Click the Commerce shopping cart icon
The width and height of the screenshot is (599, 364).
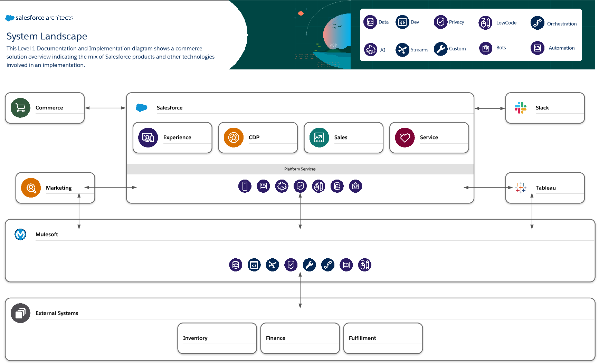click(x=20, y=108)
